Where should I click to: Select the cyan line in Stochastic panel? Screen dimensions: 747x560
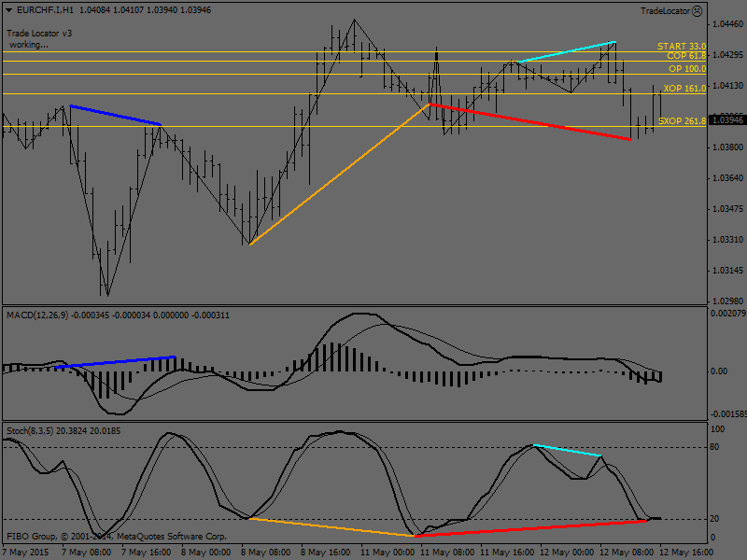coord(567,451)
